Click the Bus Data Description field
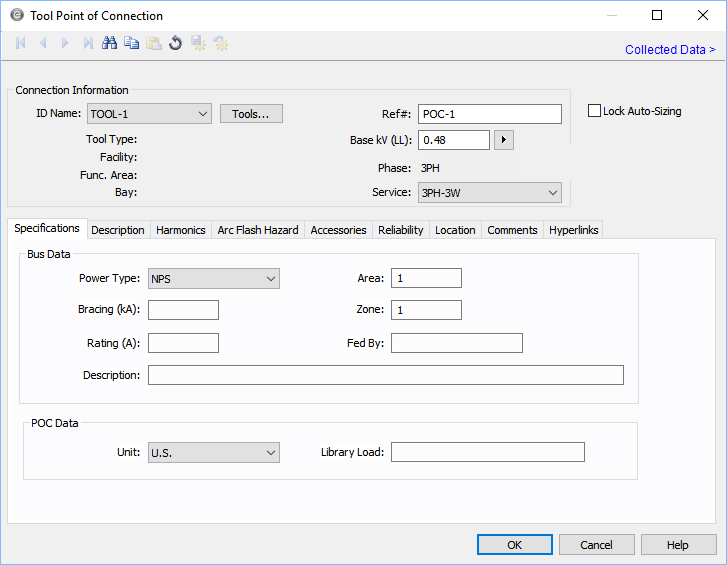This screenshot has width=727, height=565. point(386,375)
